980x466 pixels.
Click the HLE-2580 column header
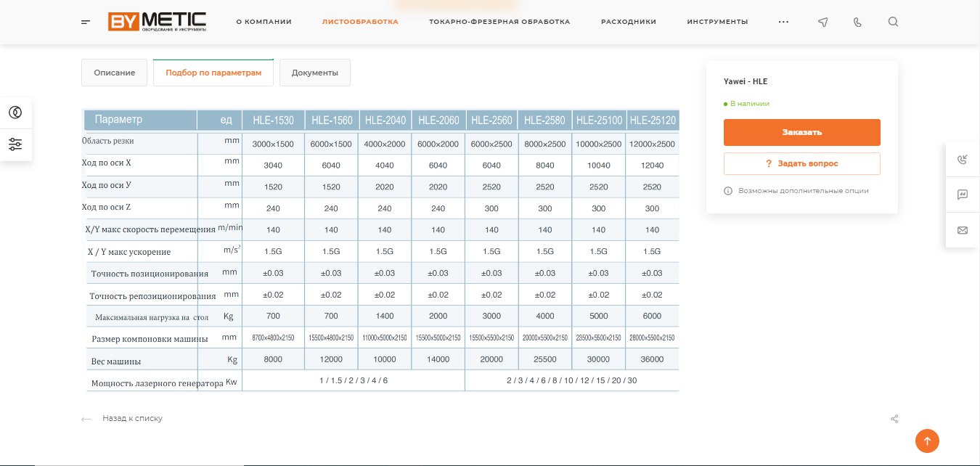tap(545, 120)
